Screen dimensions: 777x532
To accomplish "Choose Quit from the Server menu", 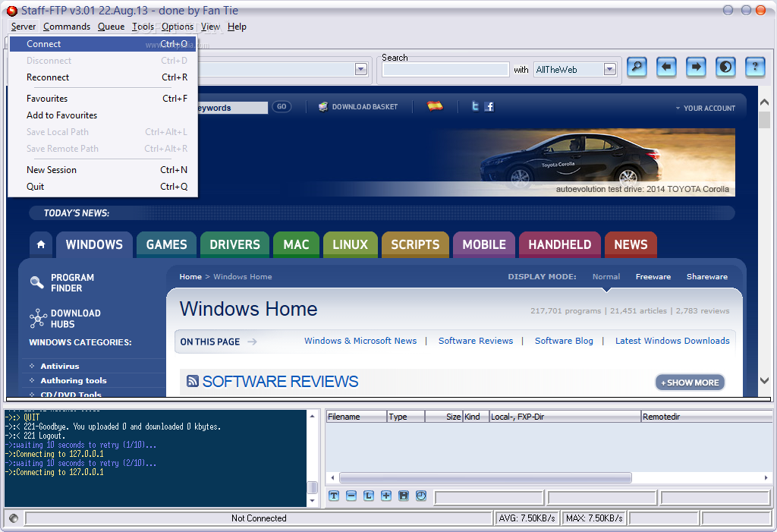I will (102, 187).
